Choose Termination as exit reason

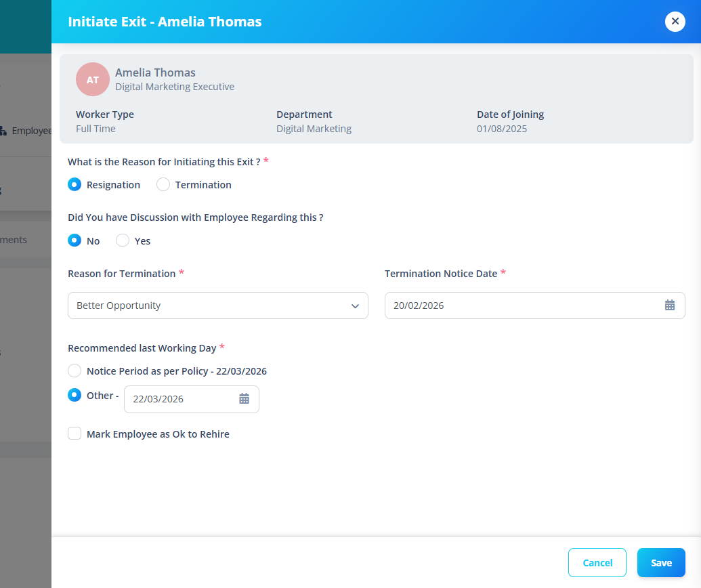tap(163, 185)
